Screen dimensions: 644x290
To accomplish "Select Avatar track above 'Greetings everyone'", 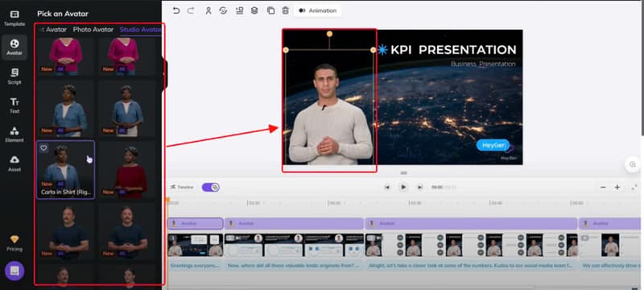I will (195, 223).
